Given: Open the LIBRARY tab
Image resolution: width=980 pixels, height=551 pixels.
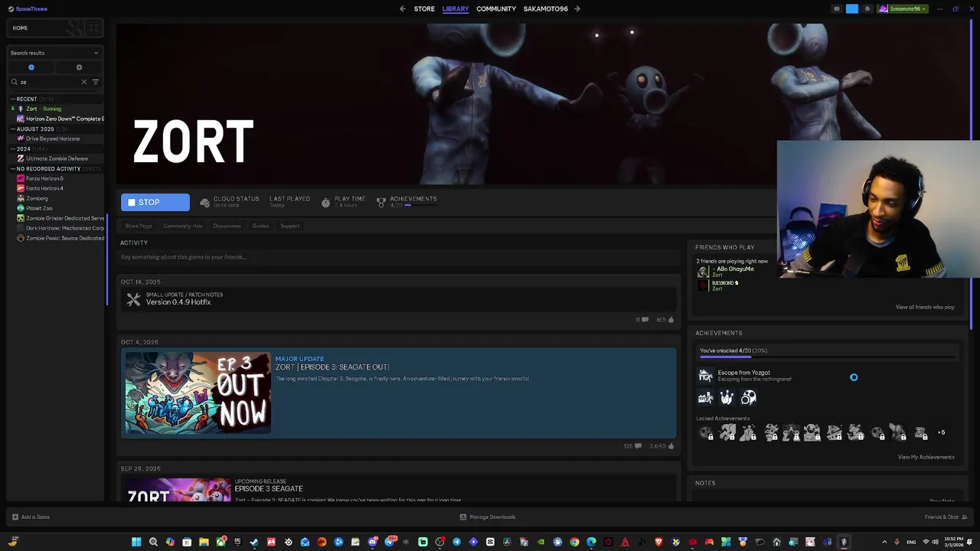Looking at the screenshot, I should pyautogui.click(x=456, y=9).
